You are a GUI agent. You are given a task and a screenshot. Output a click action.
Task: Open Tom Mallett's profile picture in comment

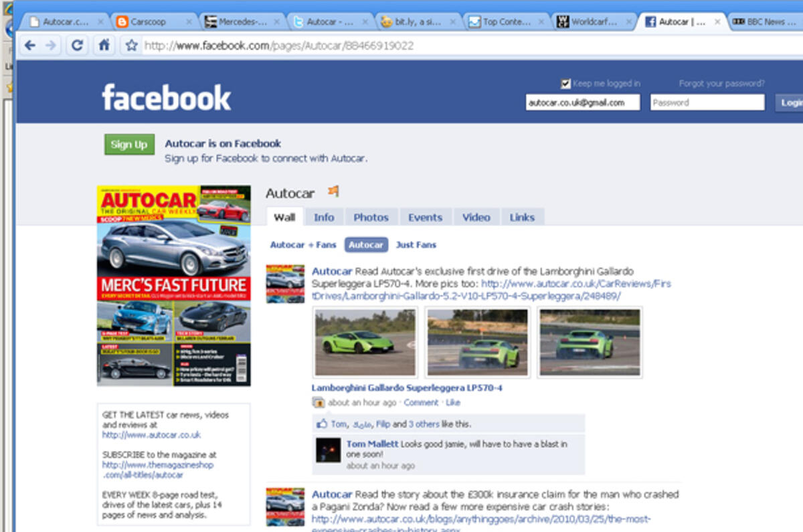[329, 450]
